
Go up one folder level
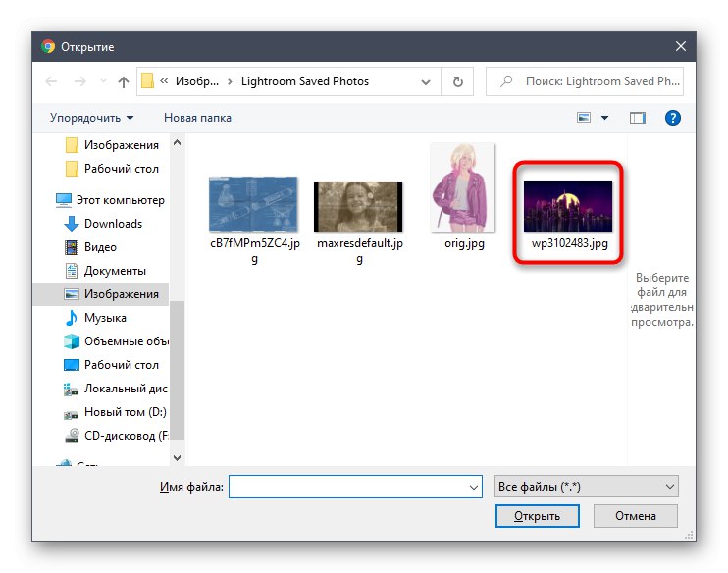124,81
